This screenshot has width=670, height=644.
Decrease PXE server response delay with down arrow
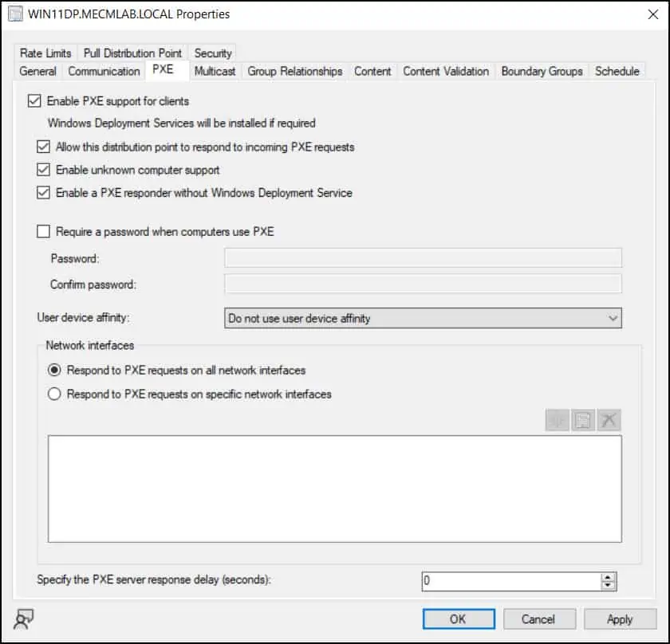(609, 586)
